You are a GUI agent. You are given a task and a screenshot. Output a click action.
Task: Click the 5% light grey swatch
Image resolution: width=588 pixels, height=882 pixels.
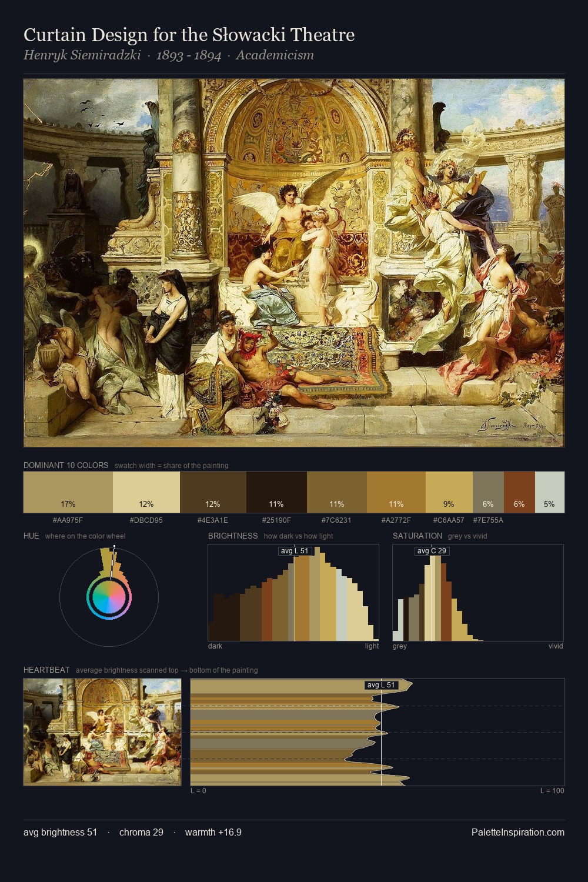(x=550, y=492)
